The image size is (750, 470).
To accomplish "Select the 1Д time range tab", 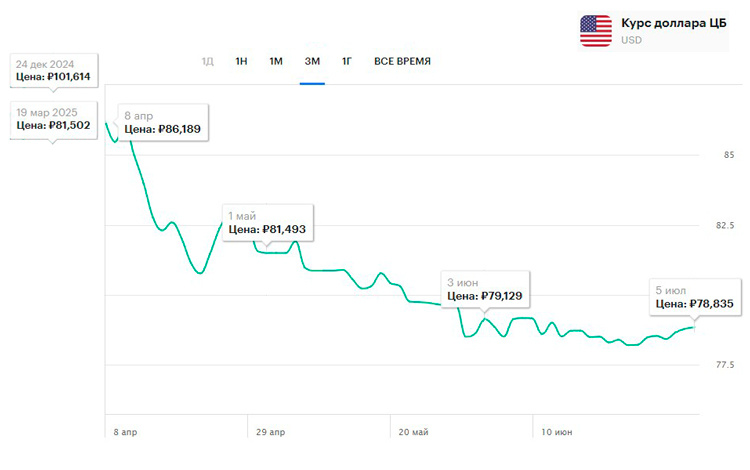I will [x=208, y=61].
